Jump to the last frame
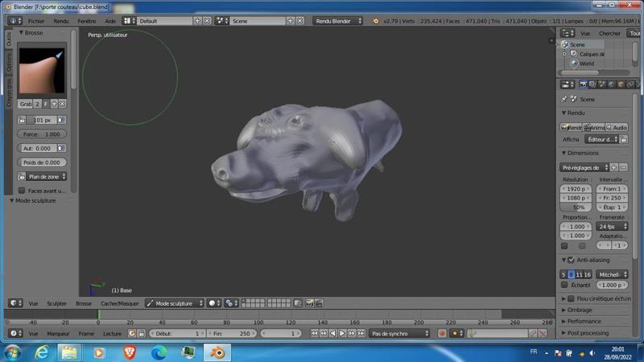 tap(361, 333)
